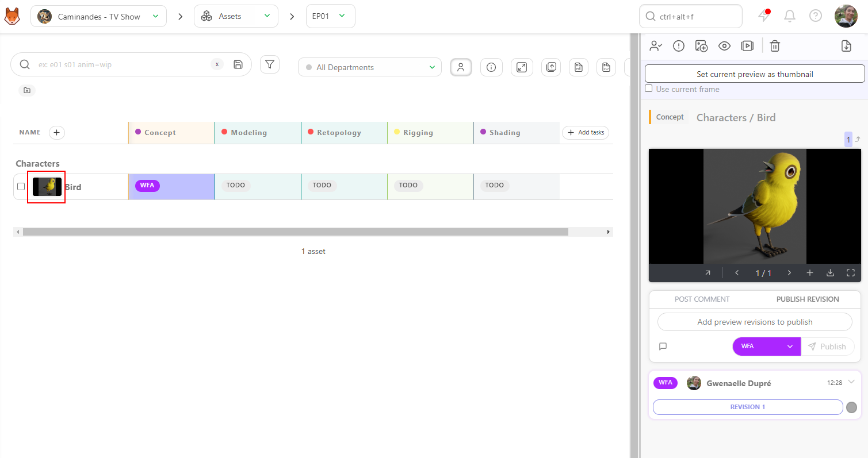This screenshot has height=458, width=868.
Task: Click the trash delete icon in task panel
Action: [x=775, y=46]
